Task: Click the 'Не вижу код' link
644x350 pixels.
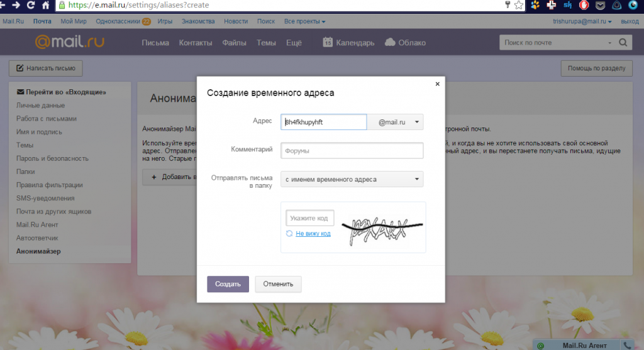Action: coord(313,233)
